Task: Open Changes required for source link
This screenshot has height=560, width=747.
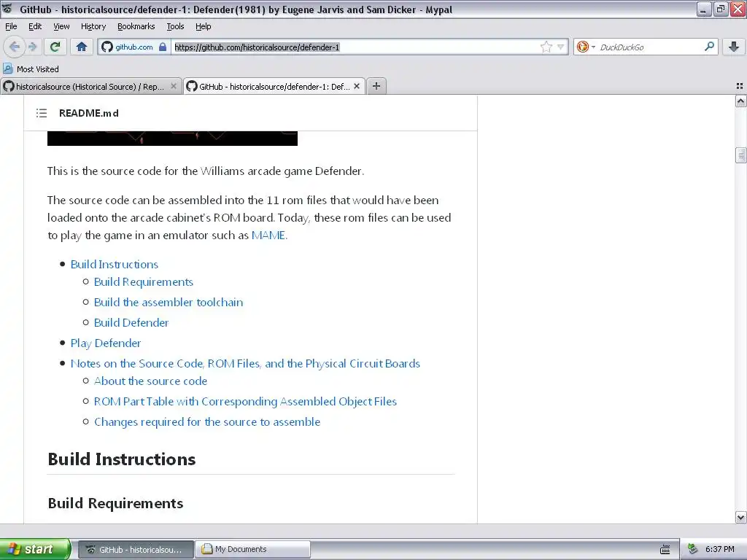Action: [207, 422]
